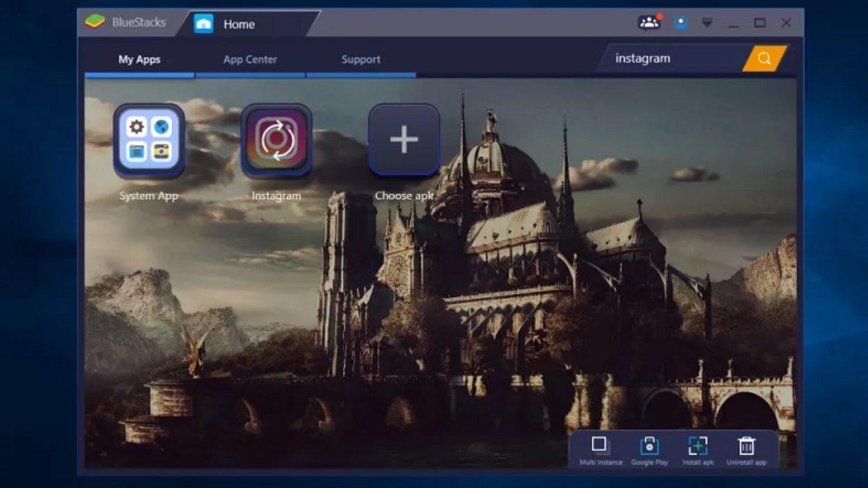Open the Instagram app icon
This screenshot has width=868, height=488.
pyautogui.click(x=276, y=140)
